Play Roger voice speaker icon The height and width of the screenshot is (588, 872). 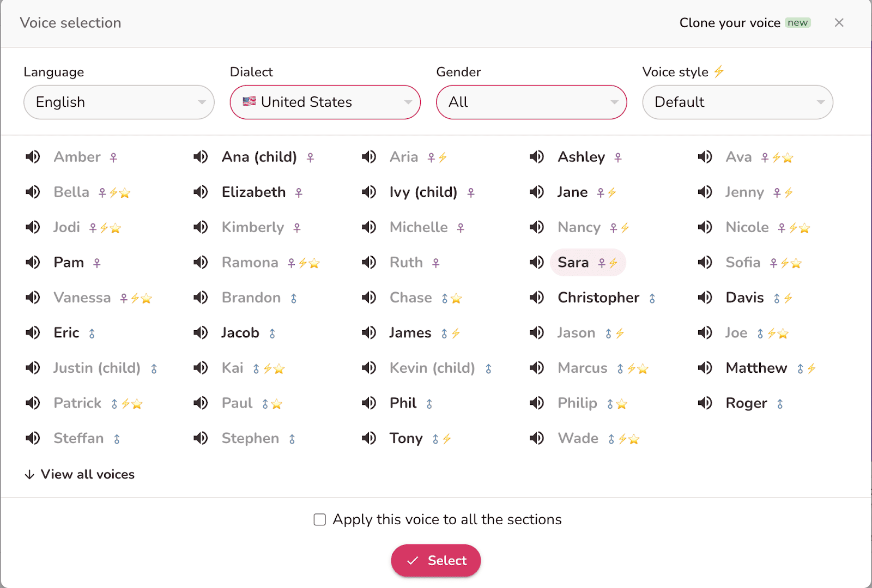pos(705,403)
